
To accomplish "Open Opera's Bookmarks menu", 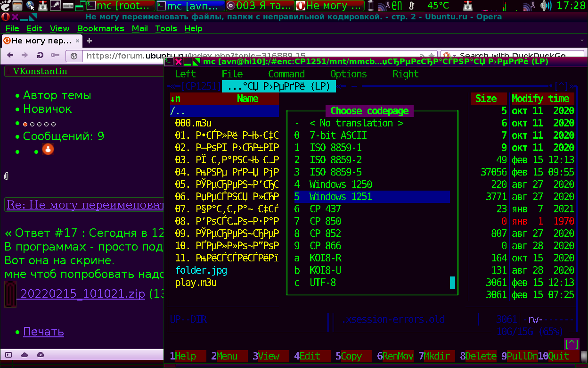I will 101,28.
